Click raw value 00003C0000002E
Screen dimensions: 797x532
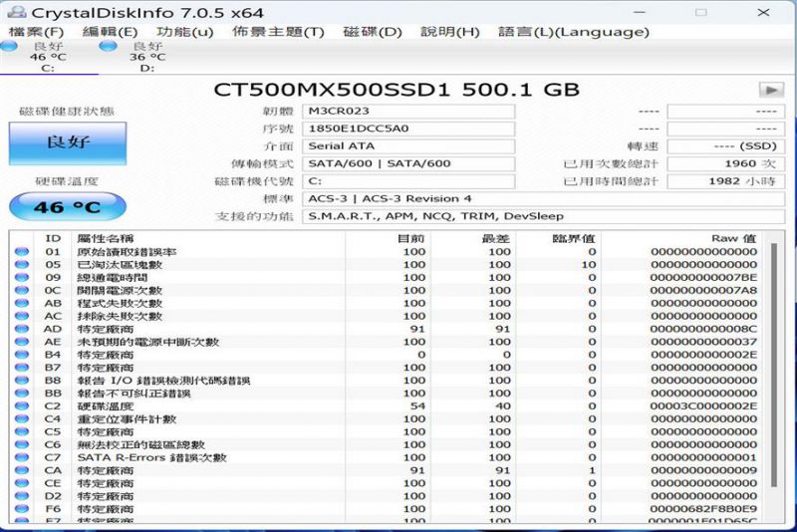704,406
